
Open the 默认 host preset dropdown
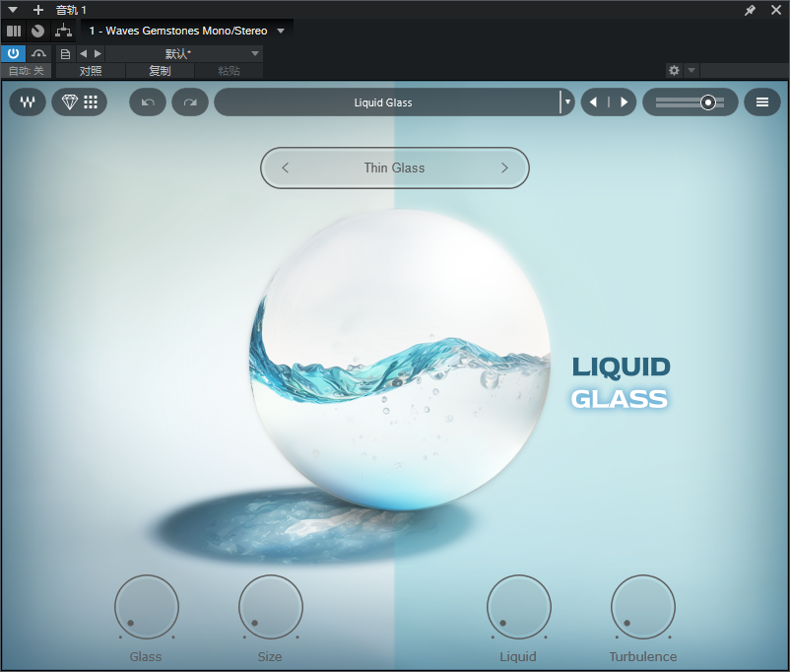(x=184, y=53)
